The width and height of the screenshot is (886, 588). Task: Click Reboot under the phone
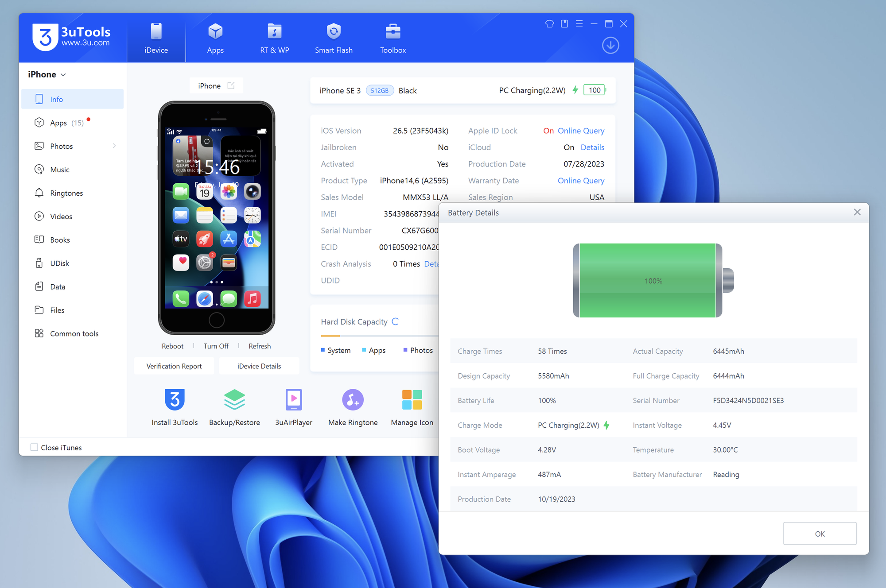(x=172, y=346)
